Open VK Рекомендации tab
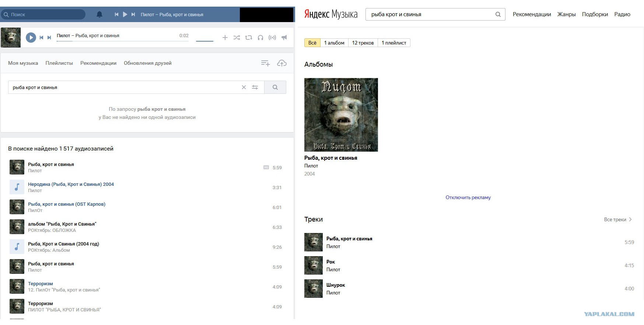Image resolution: width=644 pixels, height=325 pixels. click(x=98, y=63)
